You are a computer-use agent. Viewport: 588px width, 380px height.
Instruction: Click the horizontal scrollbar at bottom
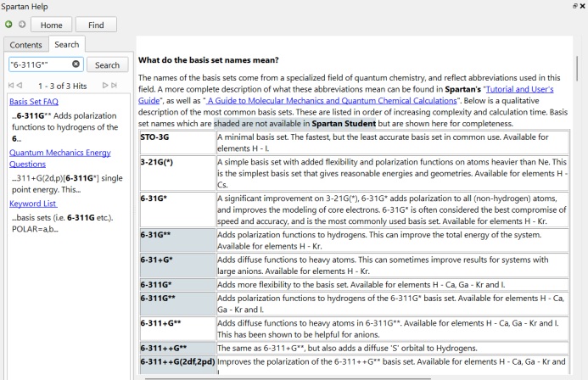pyautogui.click(x=288, y=378)
